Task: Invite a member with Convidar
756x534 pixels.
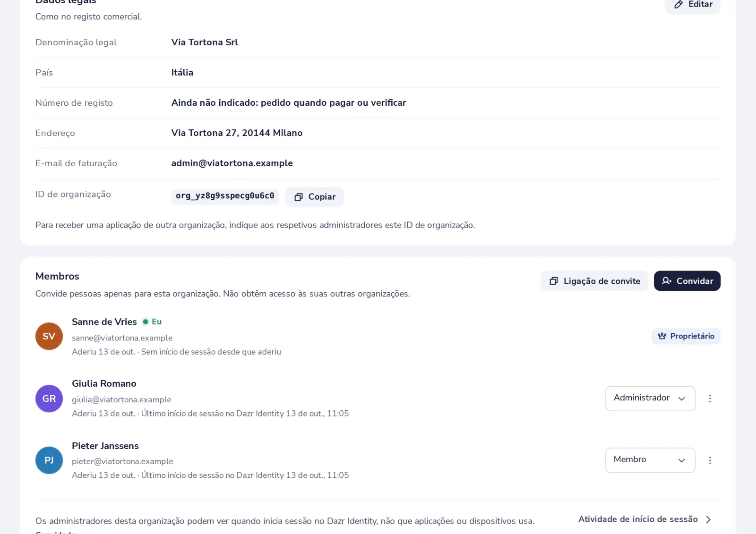Action: pos(687,281)
